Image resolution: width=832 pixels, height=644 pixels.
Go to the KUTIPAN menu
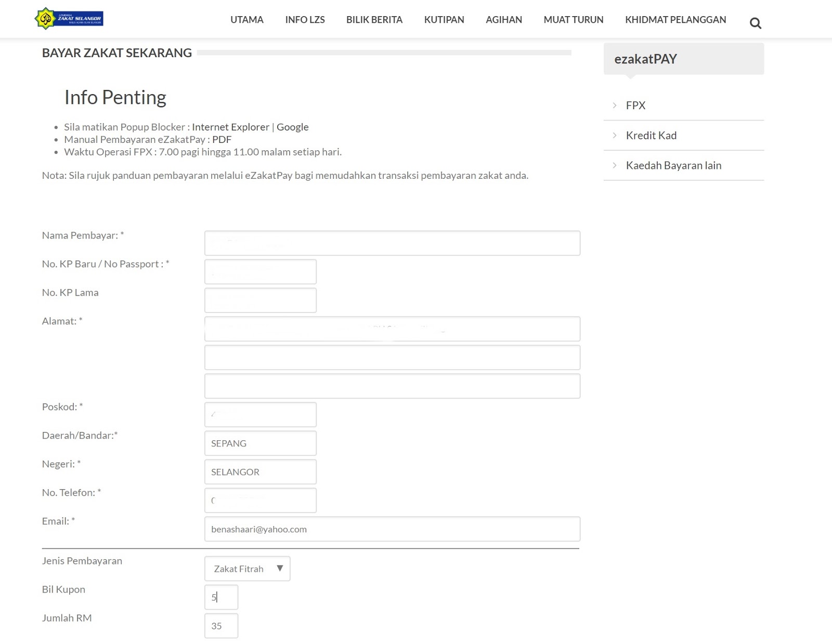[x=444, y=20]
